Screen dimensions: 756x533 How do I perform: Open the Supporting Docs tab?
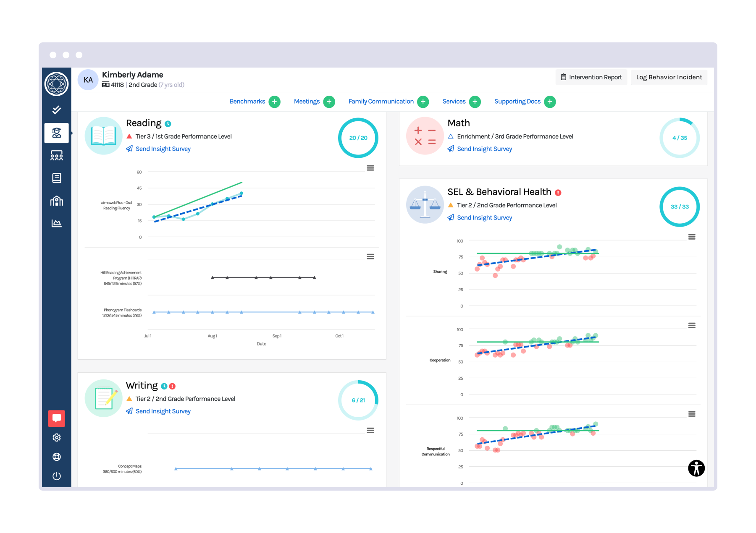coord(517,102)
